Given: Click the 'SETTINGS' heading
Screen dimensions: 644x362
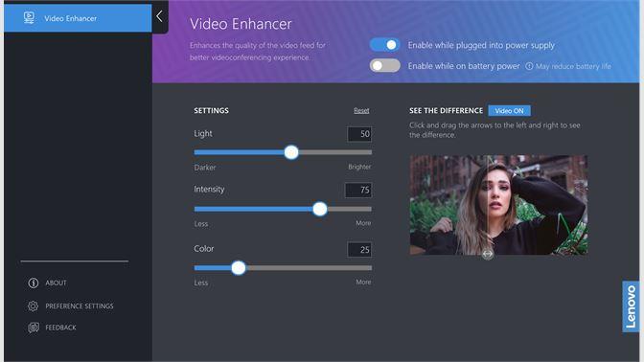Looking at the screenshot, I should (x=212, y=110).
